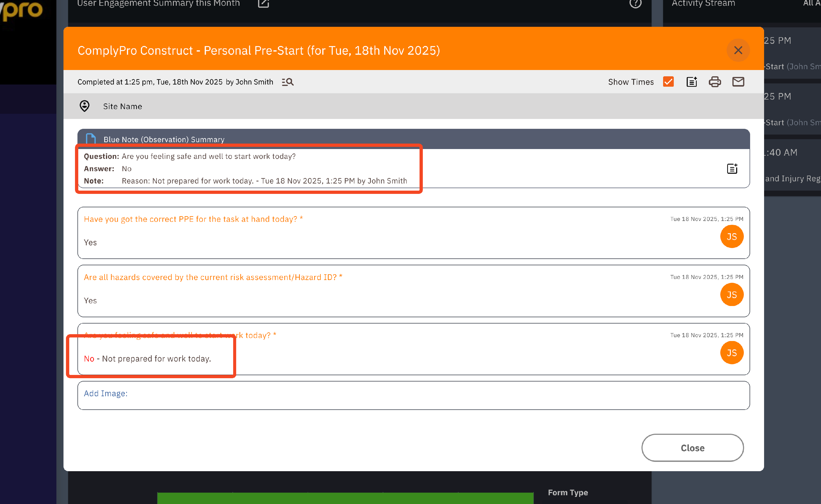Click the print icon

point(715,82)
